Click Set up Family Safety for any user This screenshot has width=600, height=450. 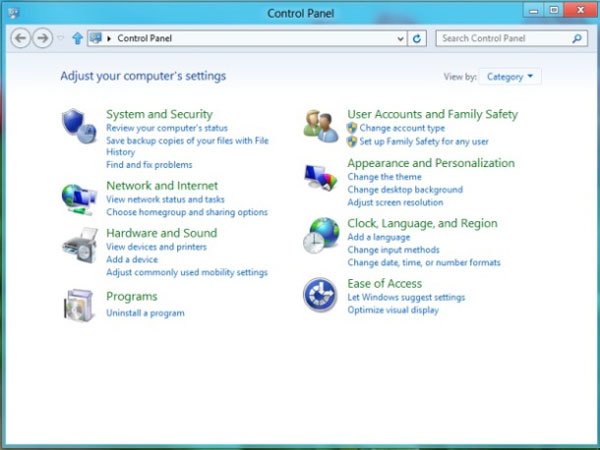pos(424,142)
